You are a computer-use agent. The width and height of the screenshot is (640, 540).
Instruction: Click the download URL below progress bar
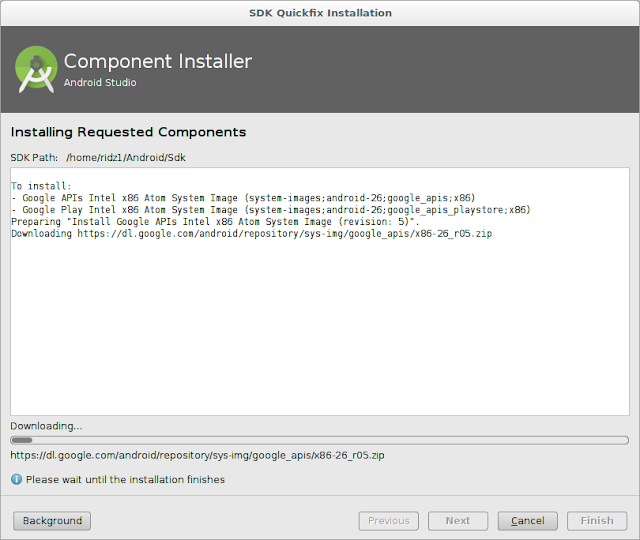(x=197, y=455)
